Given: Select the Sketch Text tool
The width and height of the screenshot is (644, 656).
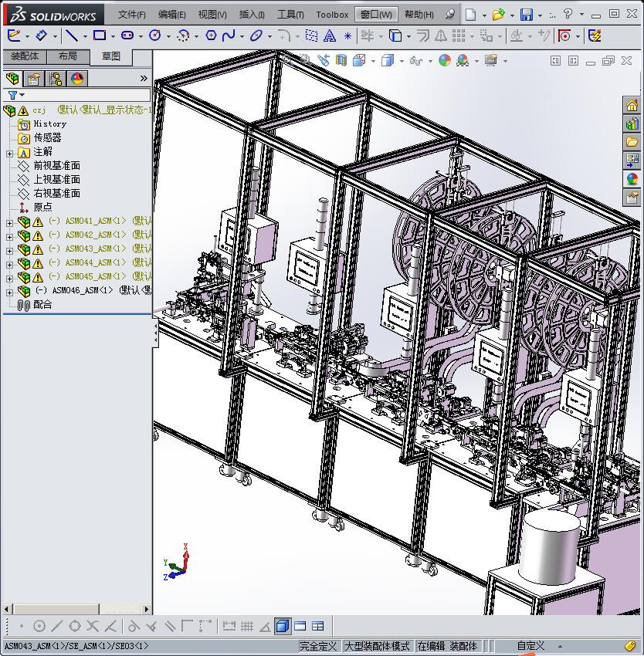Looking at the screenshot, I should pos(330,36).
